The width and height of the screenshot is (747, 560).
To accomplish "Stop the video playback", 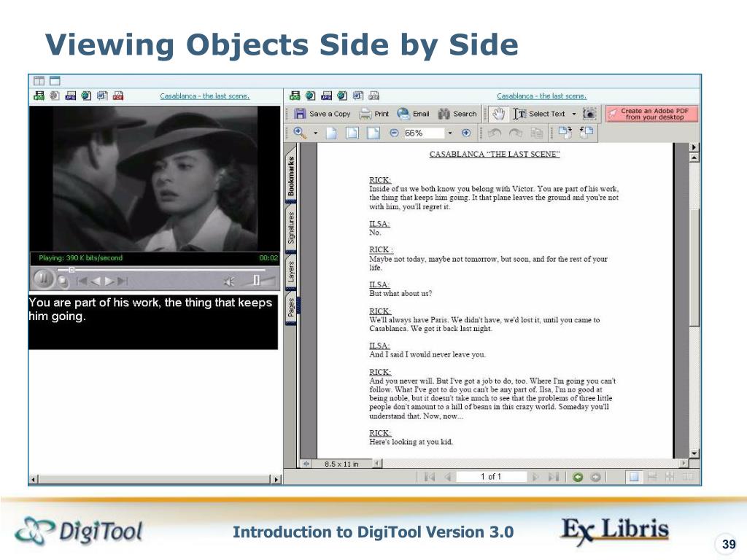I will (63, 281).
